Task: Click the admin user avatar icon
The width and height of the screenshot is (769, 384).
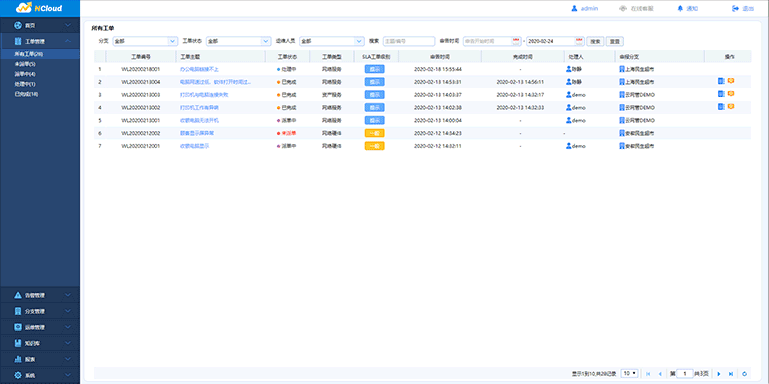Action: tap(574, 8)
